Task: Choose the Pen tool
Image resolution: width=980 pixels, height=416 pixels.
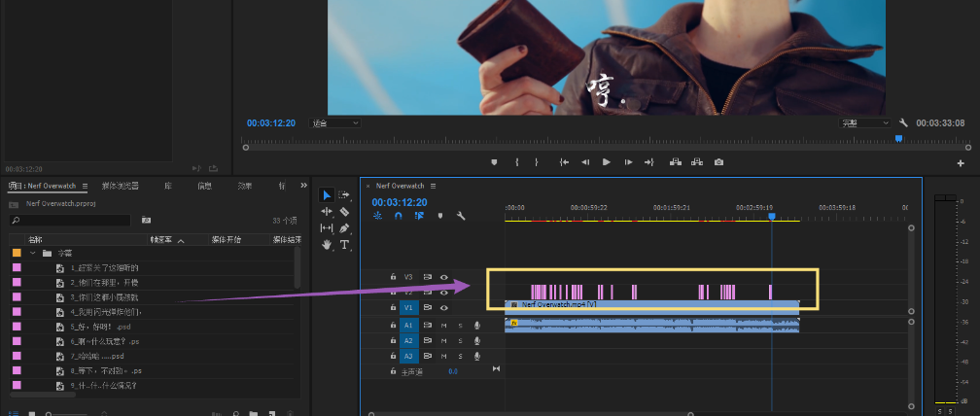Action: [x=344, y=227]
